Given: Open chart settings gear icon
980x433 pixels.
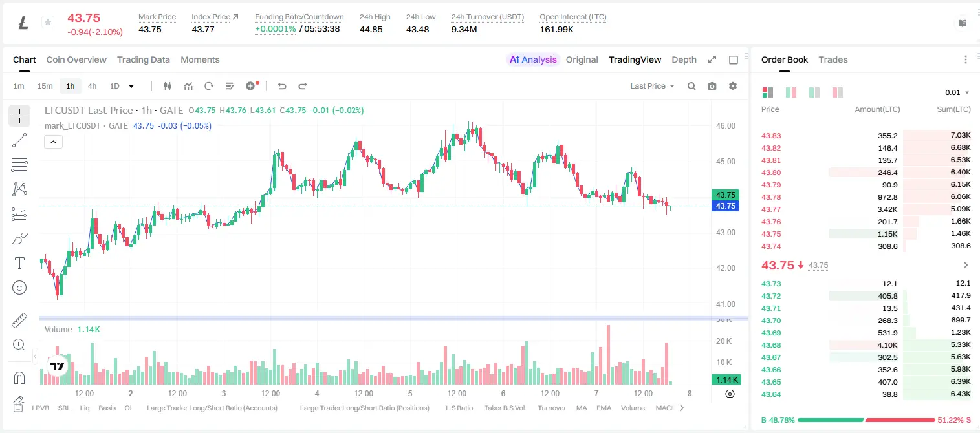Looking at the screenshot, I should [x=733, y=86].
